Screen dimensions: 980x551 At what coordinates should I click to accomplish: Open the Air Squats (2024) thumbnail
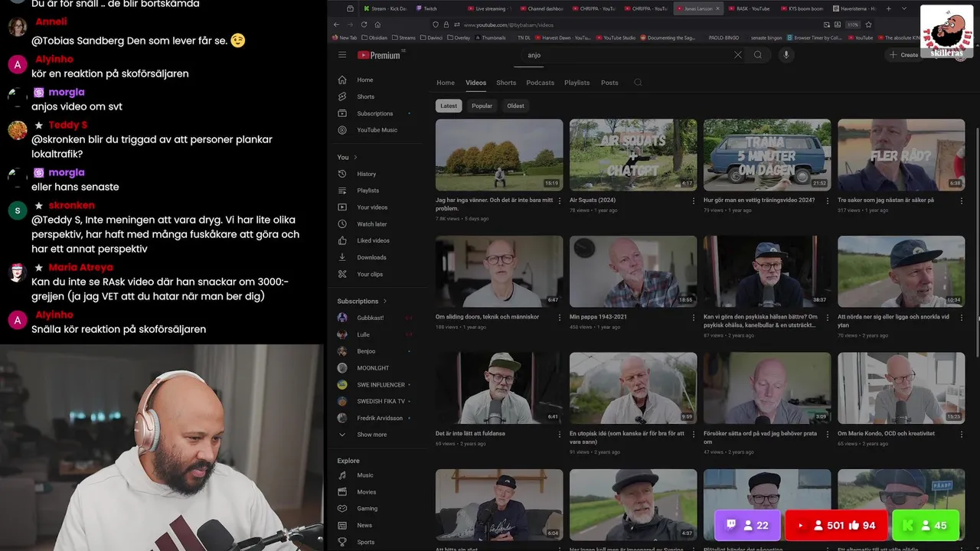[633, 155]
